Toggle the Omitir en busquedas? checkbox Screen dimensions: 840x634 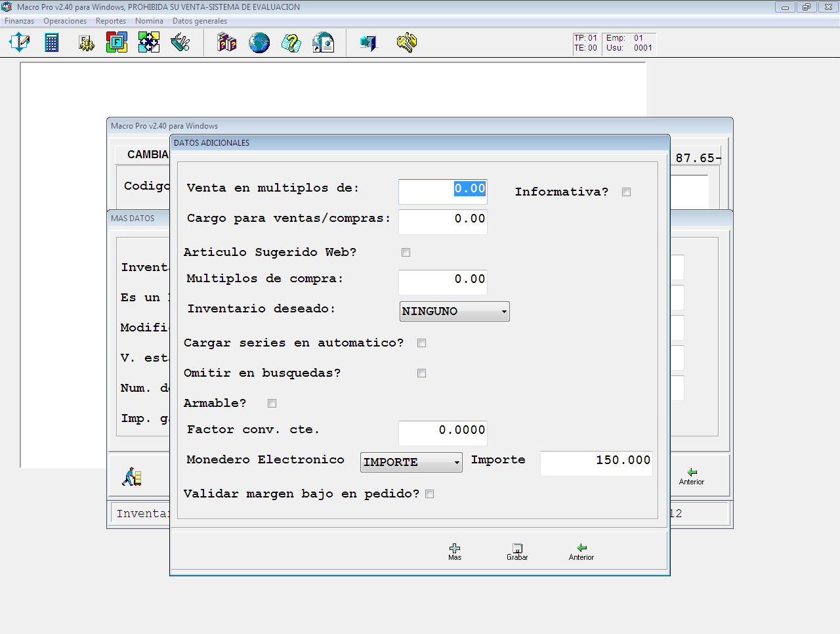tap(421, 373)
